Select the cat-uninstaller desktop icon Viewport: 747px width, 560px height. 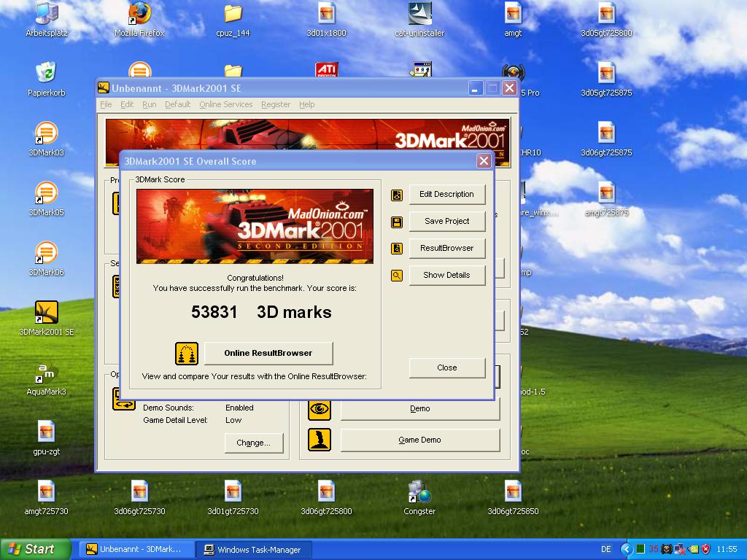point(419,20)
